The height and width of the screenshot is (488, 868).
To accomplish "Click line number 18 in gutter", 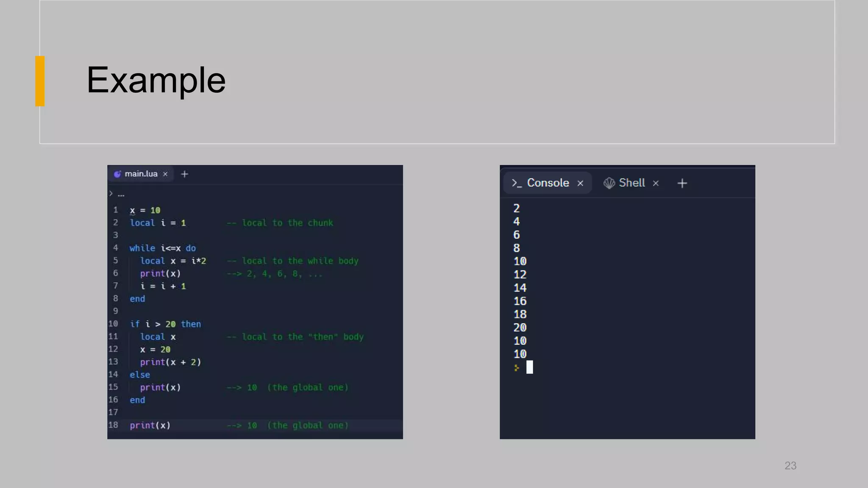I will 113,425.
